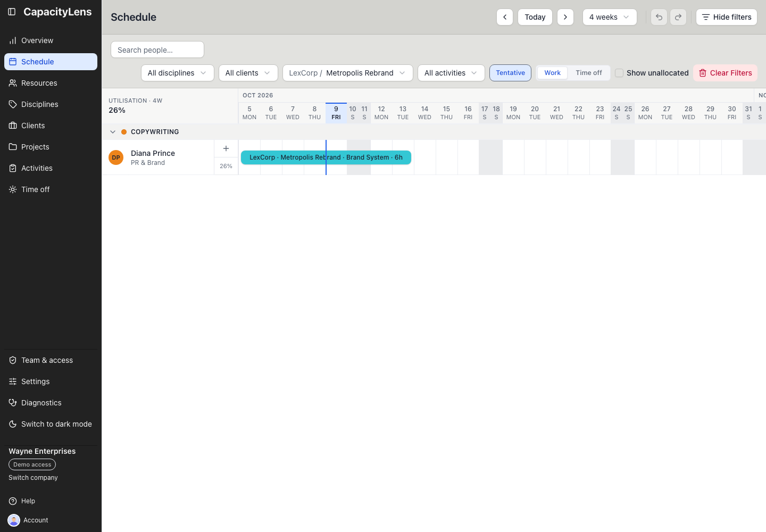Viewport: 766px width, 532px height.
Task: Focus the Search people field
Action: 157,49
